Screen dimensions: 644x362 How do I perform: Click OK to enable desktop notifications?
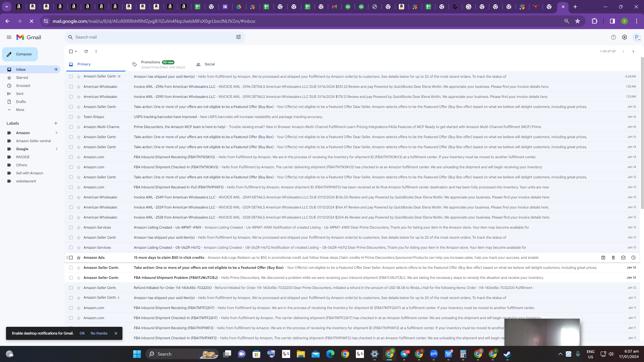pyautogui.click(x=82, y=333)
